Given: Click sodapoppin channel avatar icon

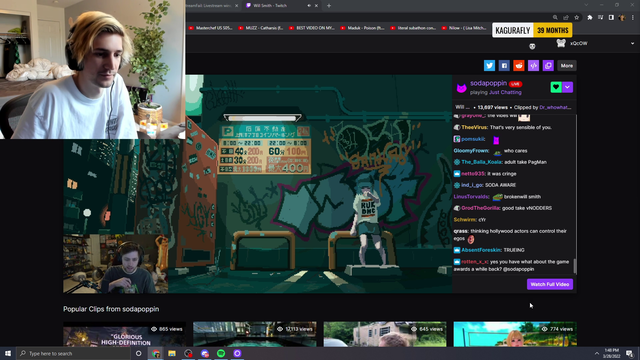Looking at the screenshot, I should 461,88.
